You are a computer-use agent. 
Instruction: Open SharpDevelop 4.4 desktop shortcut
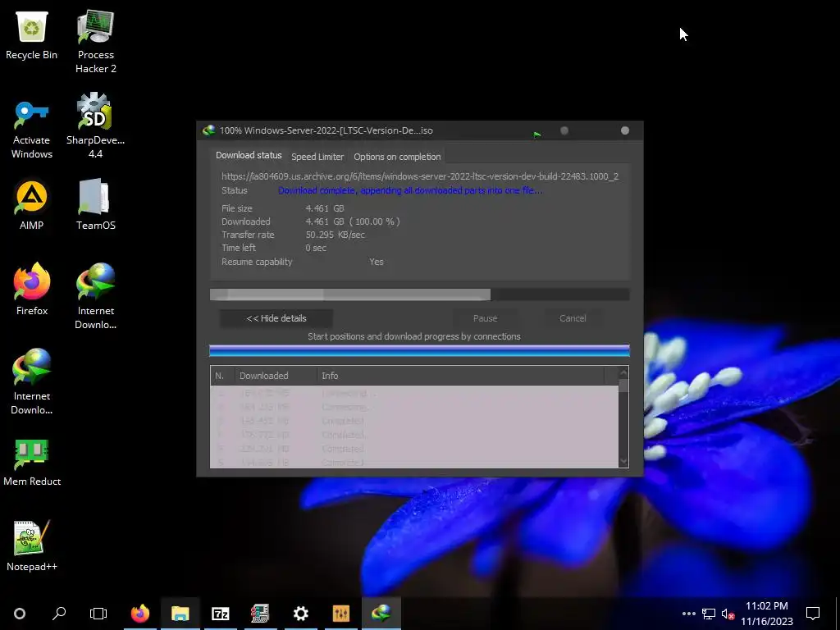click(x=95, y=126)
